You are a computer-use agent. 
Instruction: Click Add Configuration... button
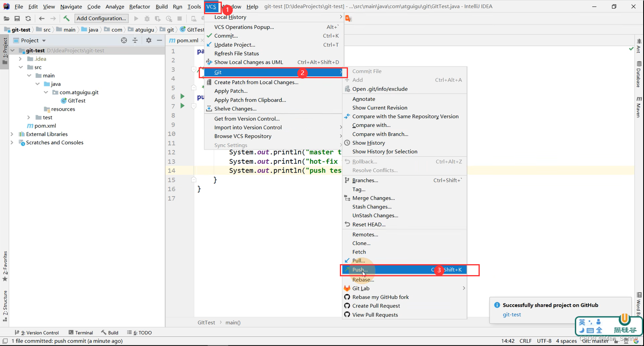(101, 18)
